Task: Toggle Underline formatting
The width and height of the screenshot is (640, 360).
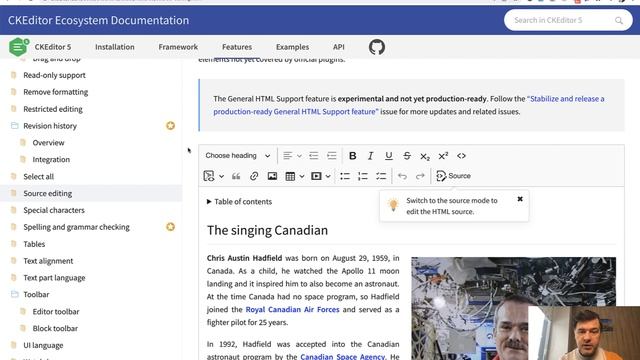Action: click(x=389, y=156)
